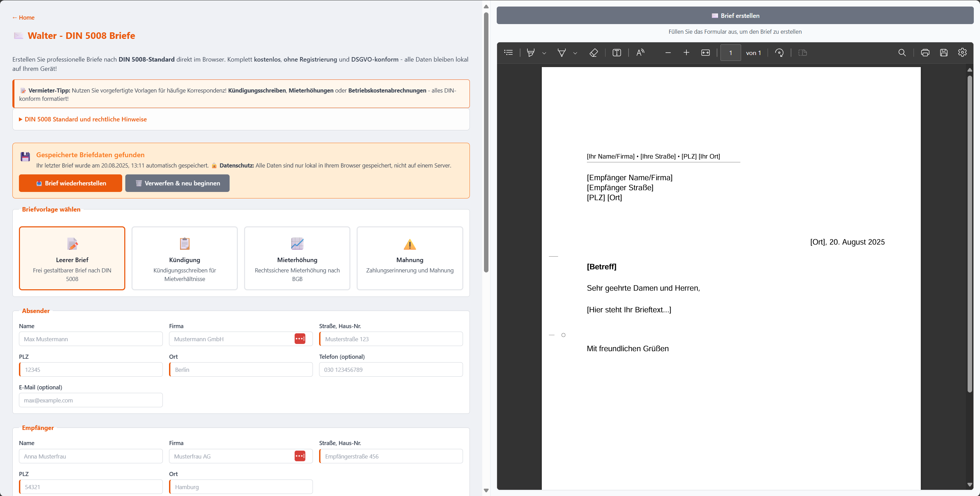
Task: Click the '[Ort], 20. August 2025' date line
Action: (847, 242)
